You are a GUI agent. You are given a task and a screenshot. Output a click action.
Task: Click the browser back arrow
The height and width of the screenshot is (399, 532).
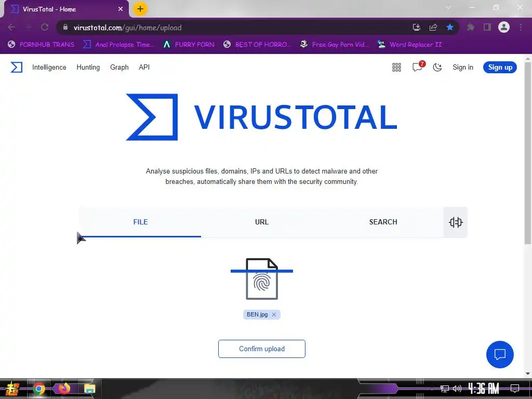point(11,27)
